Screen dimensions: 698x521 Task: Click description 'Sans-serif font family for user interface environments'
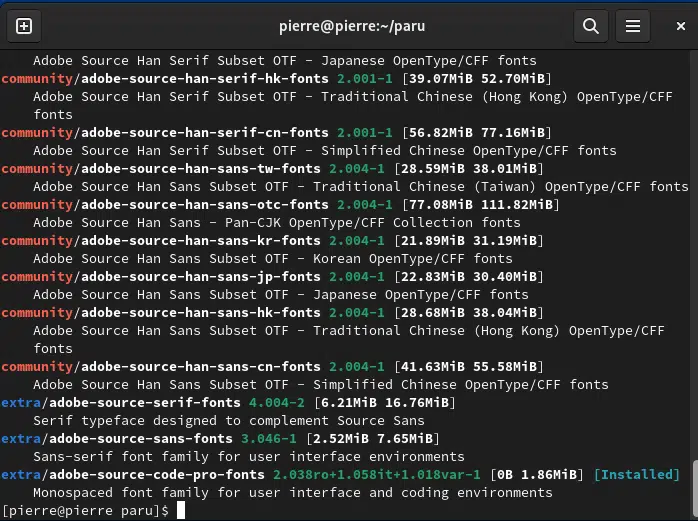tap(249, 457)
